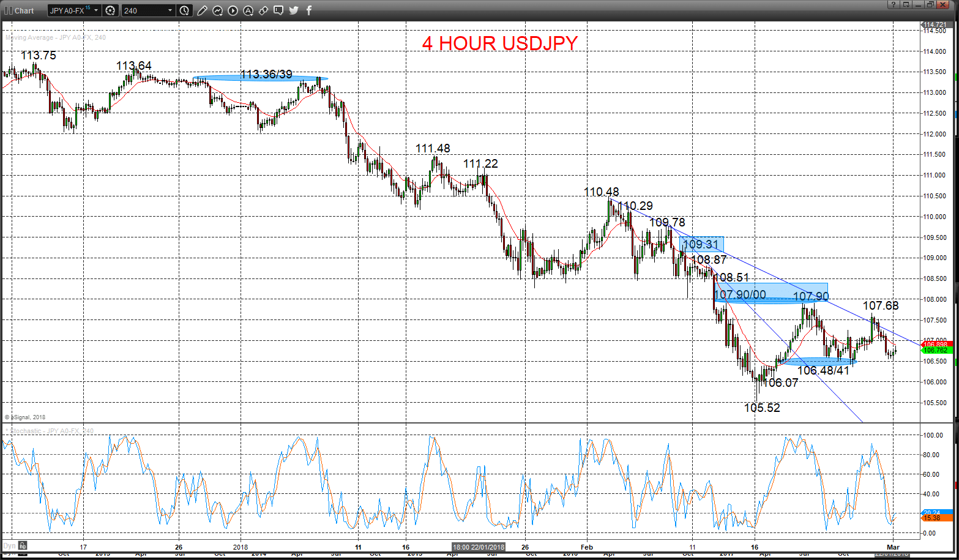Click the time template clock icon
The height and width of the screenshot is (560, 959).
tap(184, 10)
